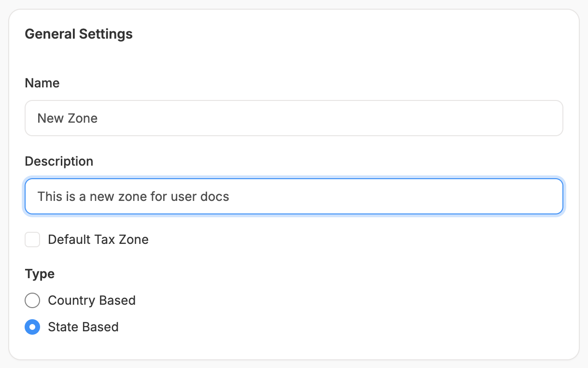Enable the Default Tax Zone checkbox
This screenshot has width=588, height=368.
(32, 240)
